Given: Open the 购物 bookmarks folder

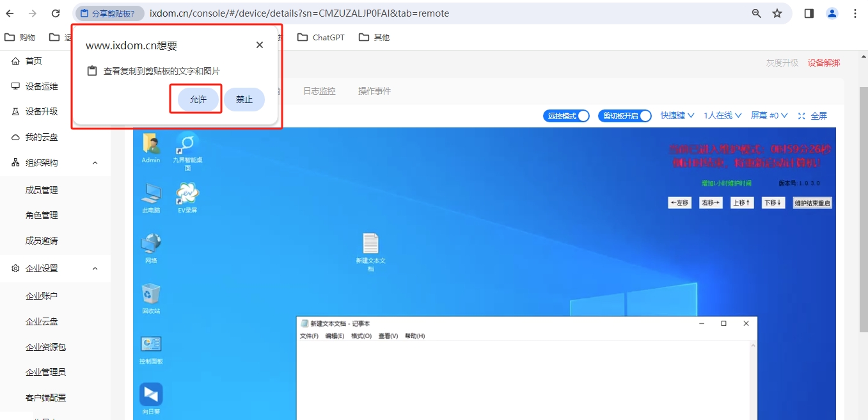Looking at the screenshot, I should (20, 37).
